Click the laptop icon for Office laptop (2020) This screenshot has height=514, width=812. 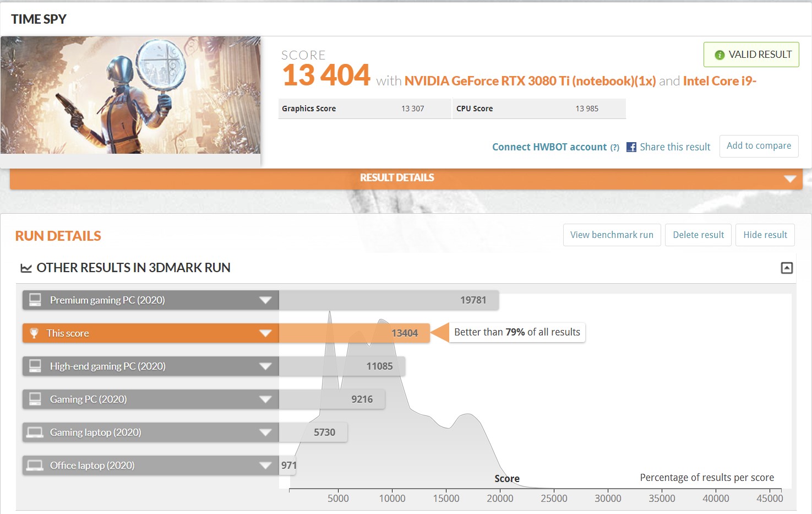(35, 466)
